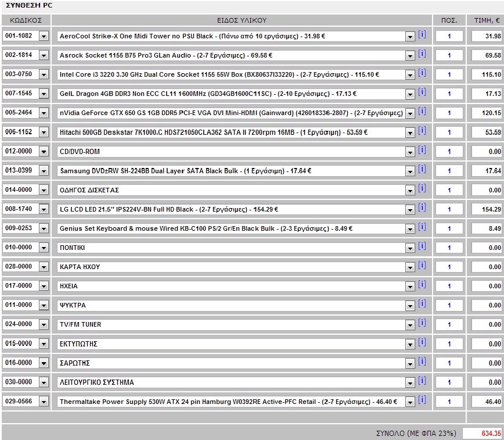The image size is (504, 440).
Task: Expand the nVidia GeForce GTX 650 dropdown
Action: (x=410, y=113)
